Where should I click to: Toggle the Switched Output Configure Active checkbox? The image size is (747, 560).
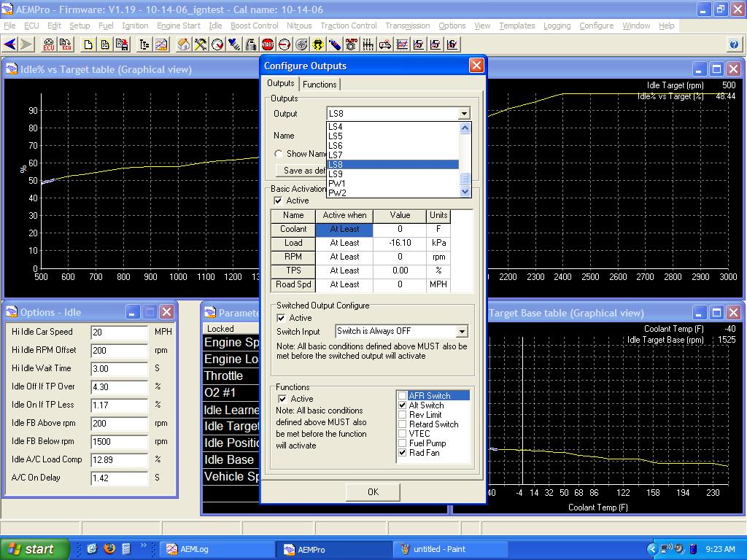[x=281, y=318]
